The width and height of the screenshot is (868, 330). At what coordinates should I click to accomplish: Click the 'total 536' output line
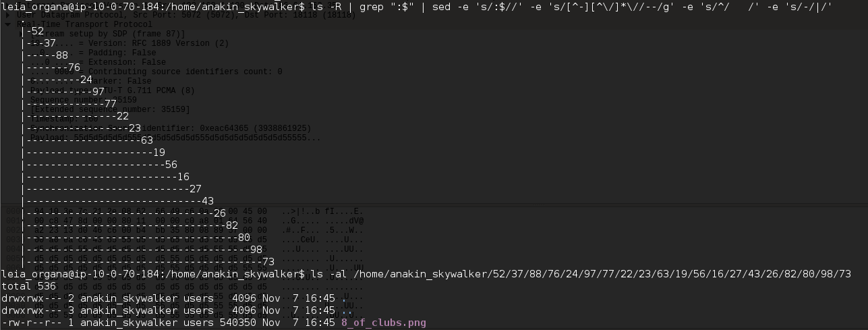click(x=28, y=286)
